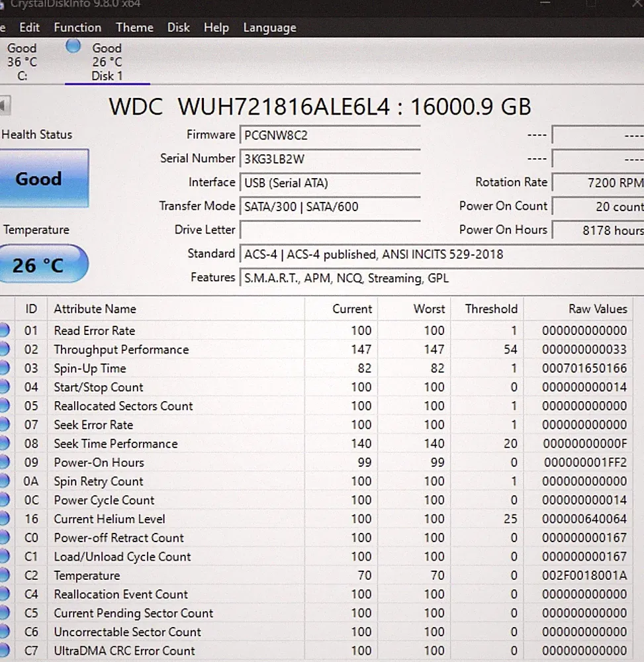Select the UltraDMA CRC Error Count name
644x662 pixels.
(124, 651)
